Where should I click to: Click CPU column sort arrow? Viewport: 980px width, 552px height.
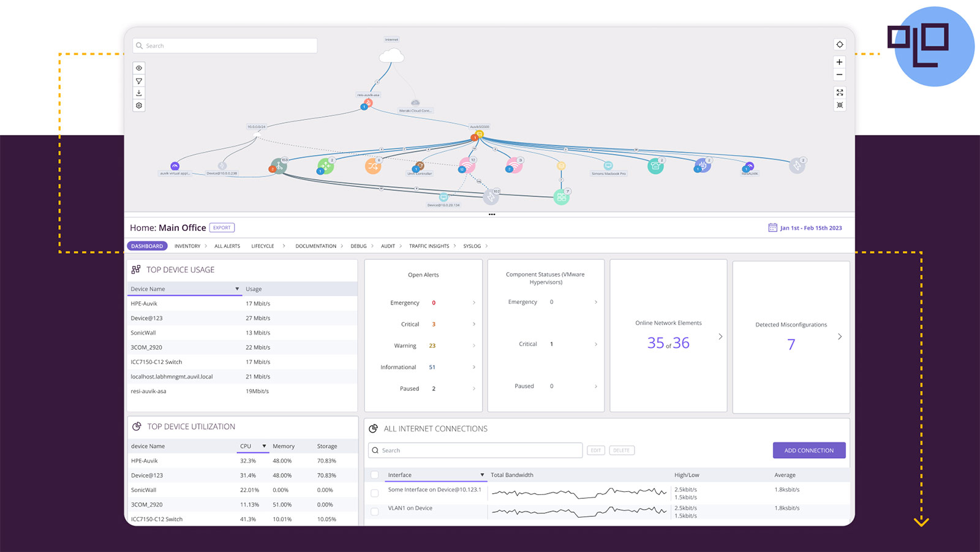(x=264, y=446)
